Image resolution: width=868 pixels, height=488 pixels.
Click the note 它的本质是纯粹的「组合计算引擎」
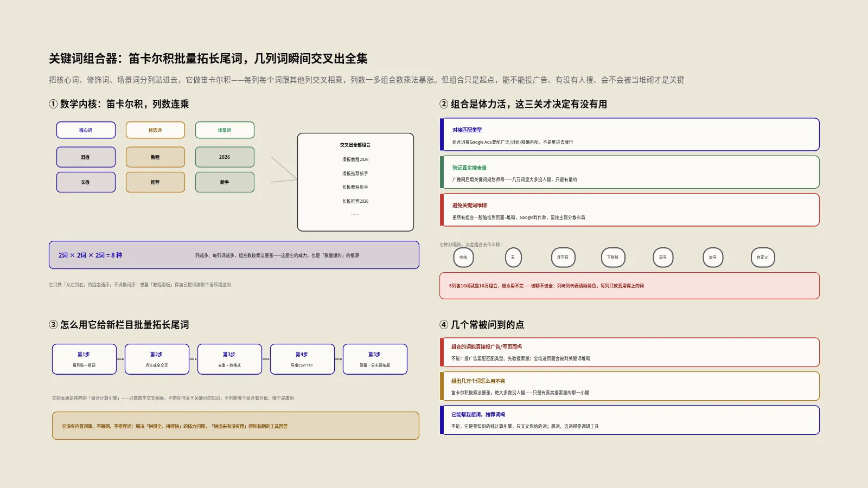173,398
